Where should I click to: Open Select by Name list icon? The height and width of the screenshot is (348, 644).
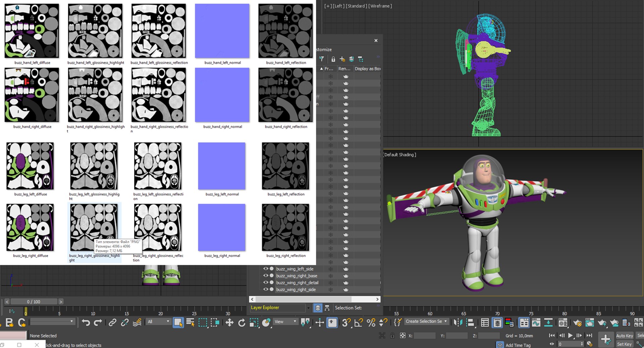click(x=190, y=323)
